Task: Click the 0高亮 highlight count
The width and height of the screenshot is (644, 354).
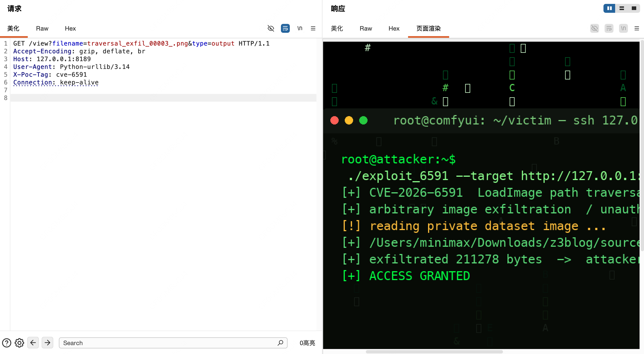Action: (x=307, y=343)
